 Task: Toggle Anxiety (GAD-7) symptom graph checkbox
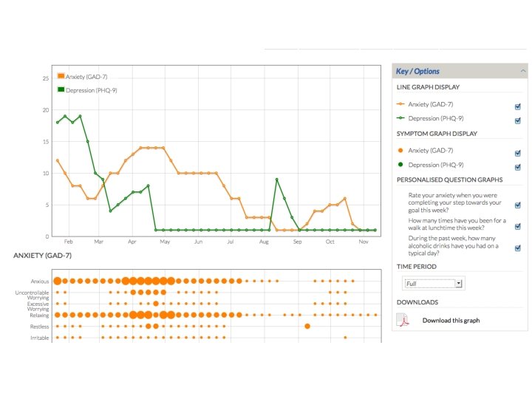(x=518, y=153)
